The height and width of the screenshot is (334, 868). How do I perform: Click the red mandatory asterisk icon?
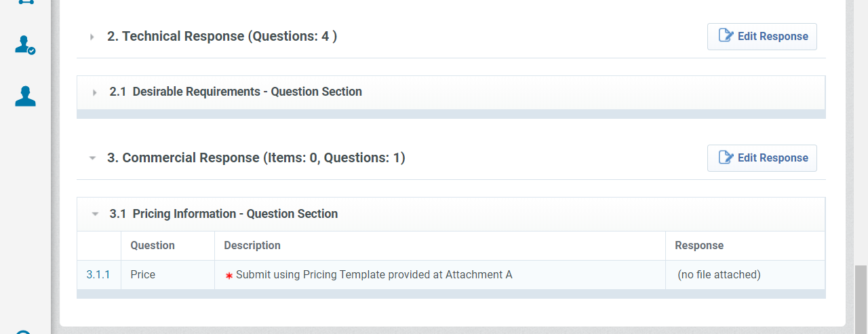[x=229, y=276]
